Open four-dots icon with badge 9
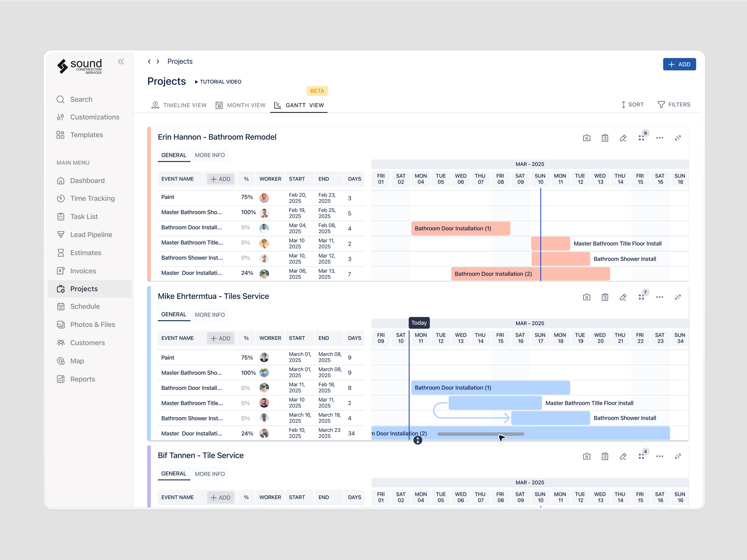The height and width of the screenshot is (560, 747). (x=642, y=138)
